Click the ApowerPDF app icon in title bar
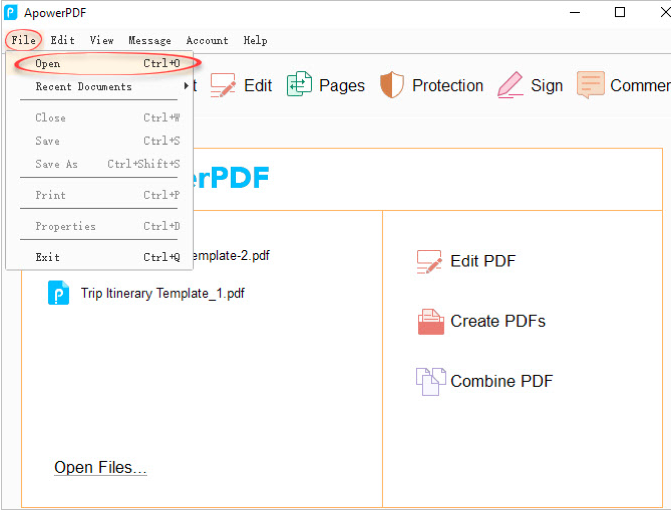The width and height of the screenshot is (671, 510). click(x=10, y=12)
